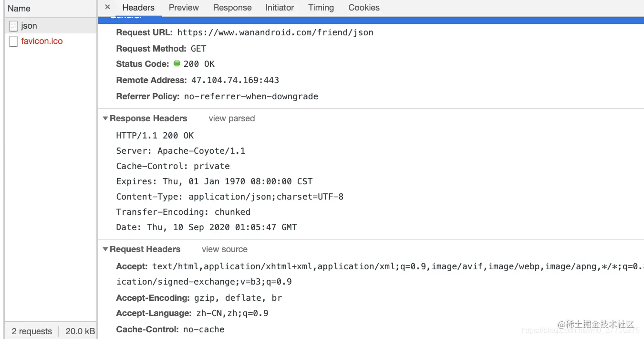Viewport: 644px width, 339px height.
Task: Switch to the Headers tab
Action: 138,8
